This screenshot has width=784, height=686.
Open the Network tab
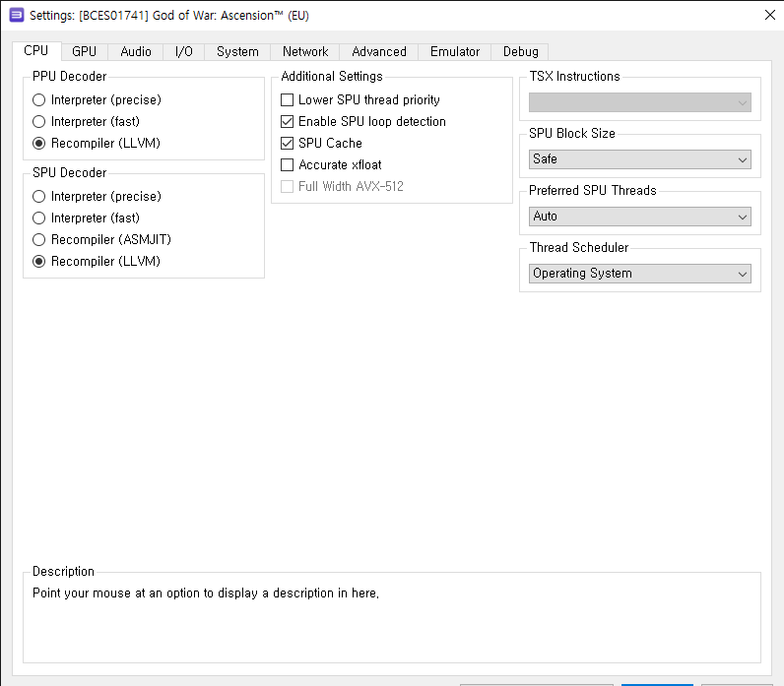[305, 51]
